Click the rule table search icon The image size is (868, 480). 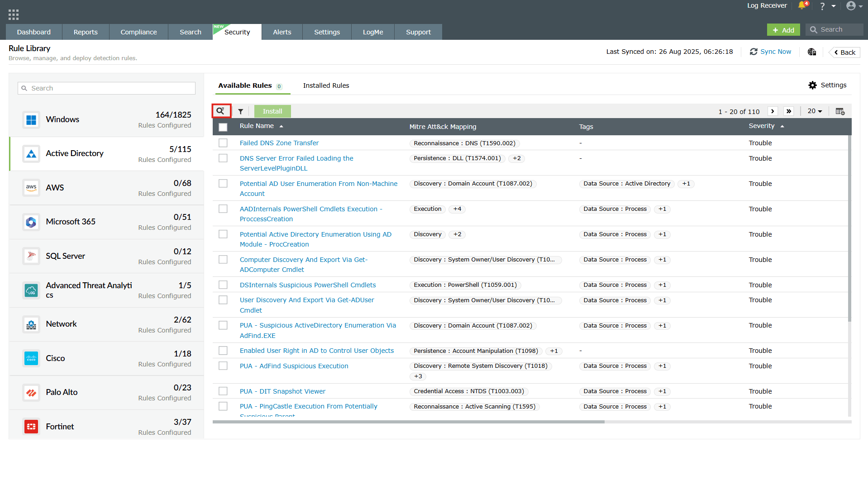(x=220, y=111)
